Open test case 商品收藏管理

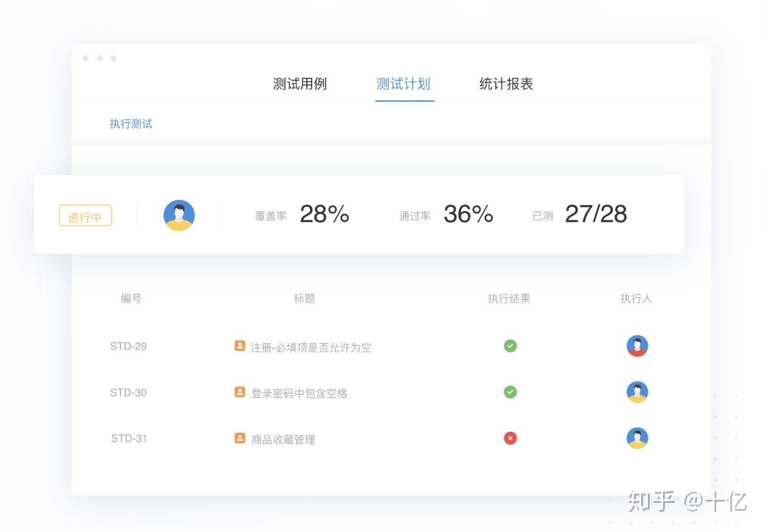click(x=284, y=439)
